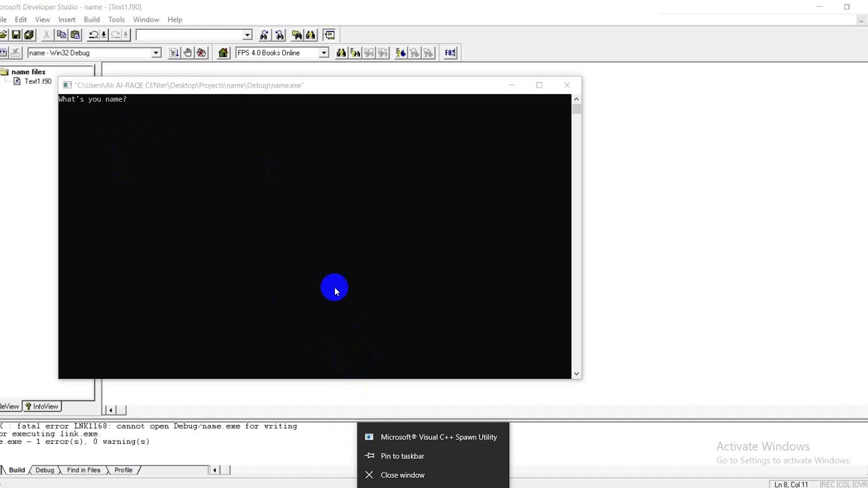Open the Help menu
This screenshot has width=868, height=488.
pyautogui.click(x=175, y=20)
